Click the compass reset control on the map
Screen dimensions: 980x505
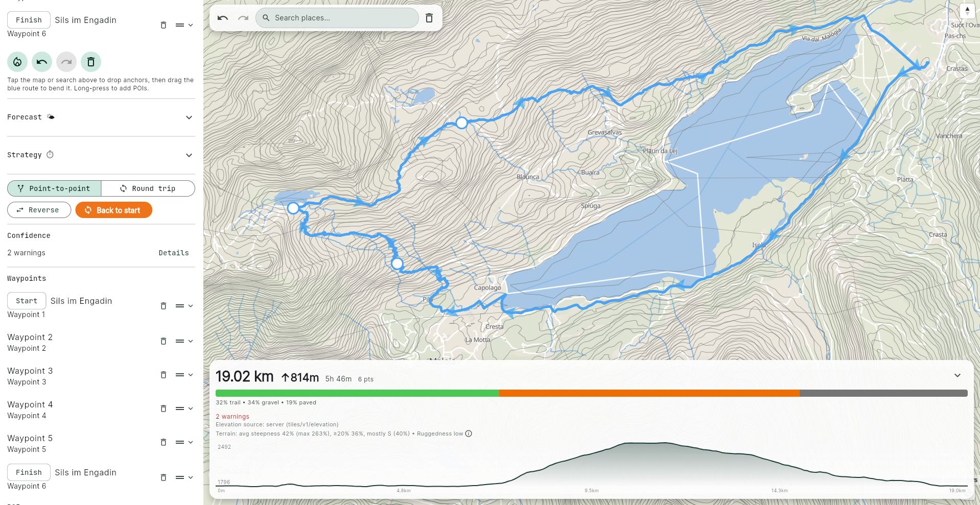[x=967, y=11]
